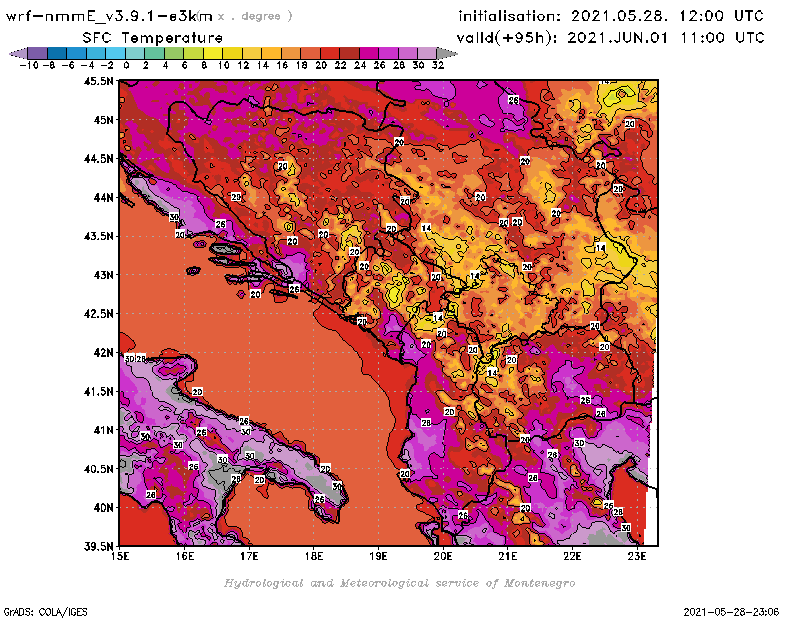The height and width of the screenshot is (618, 800).
Task: Click the lilac arrow below -10 in legend
Action: click(x=18, y=53)
